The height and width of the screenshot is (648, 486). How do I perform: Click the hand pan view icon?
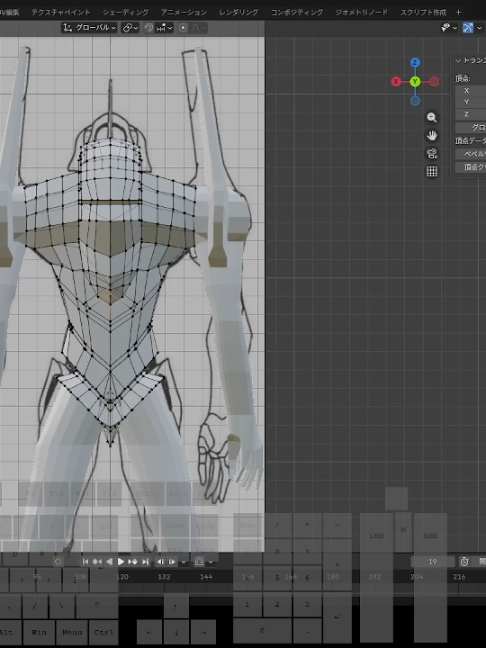432,135
